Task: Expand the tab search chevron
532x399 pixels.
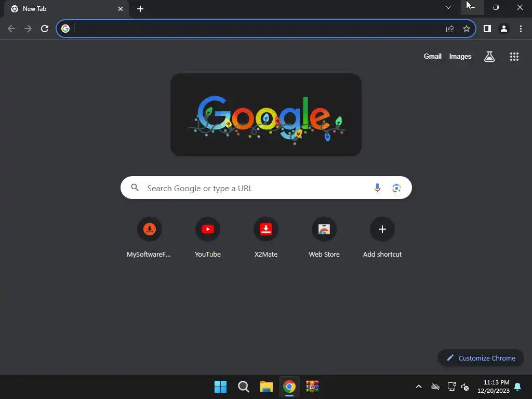Action: pyautogui.click(x=448, y=7)
